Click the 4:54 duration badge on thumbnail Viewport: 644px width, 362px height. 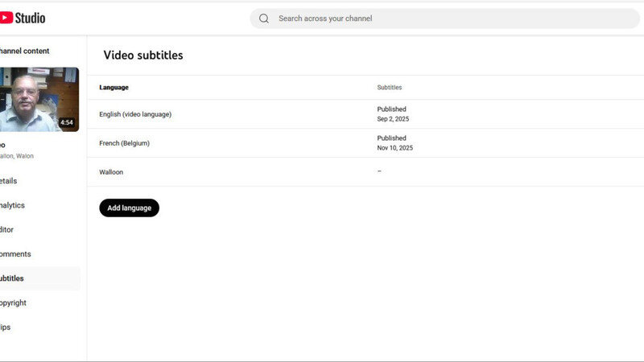pyautogui.click(x=67, y=123)
